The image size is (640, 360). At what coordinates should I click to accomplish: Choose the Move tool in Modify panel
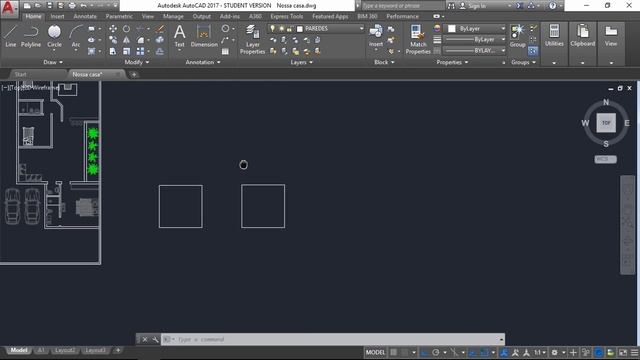113,29
